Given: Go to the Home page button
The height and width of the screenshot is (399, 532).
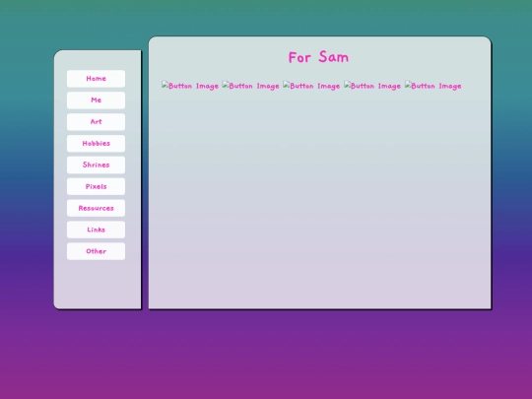Looking at the screenshot, I should pyautogui.click(x=96, y=79).
